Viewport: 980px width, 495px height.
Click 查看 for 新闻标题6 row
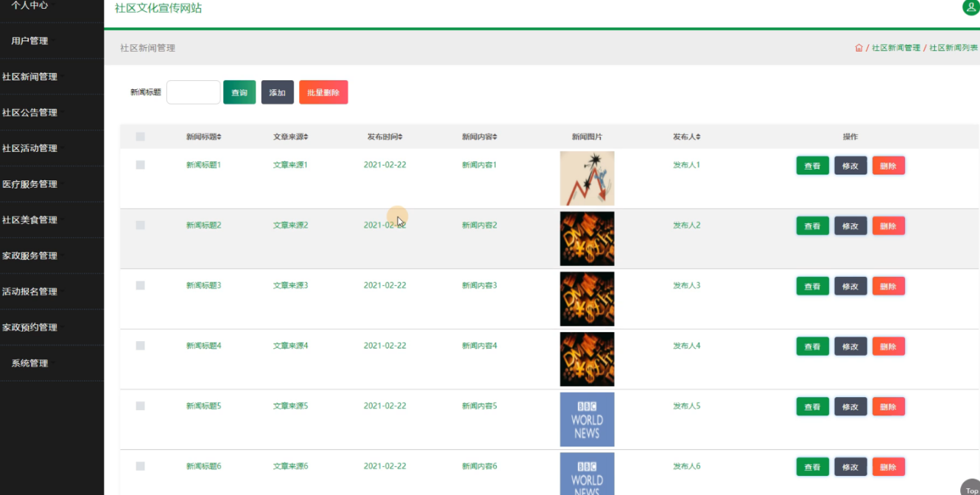click(x=813, y=467)
